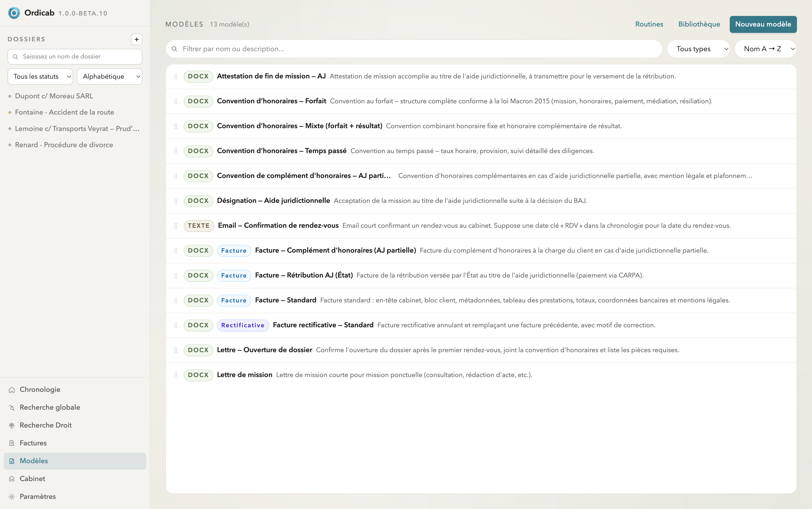Click the Ordicab logo icon
Screen dimensions: 812x509
(14, 13)
